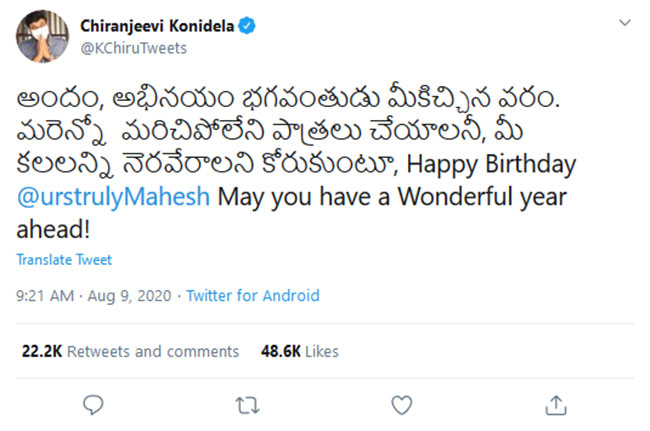Click the reply speech bubble icon
Image resolution: width=650 pixels, height=431 pixels.
[93, 405]
